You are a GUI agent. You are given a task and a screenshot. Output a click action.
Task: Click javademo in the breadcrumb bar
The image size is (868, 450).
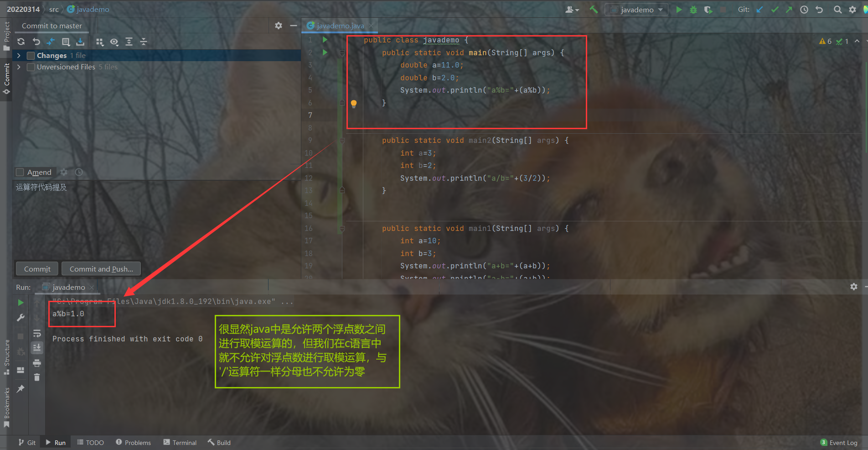click(x=88, y=9)
